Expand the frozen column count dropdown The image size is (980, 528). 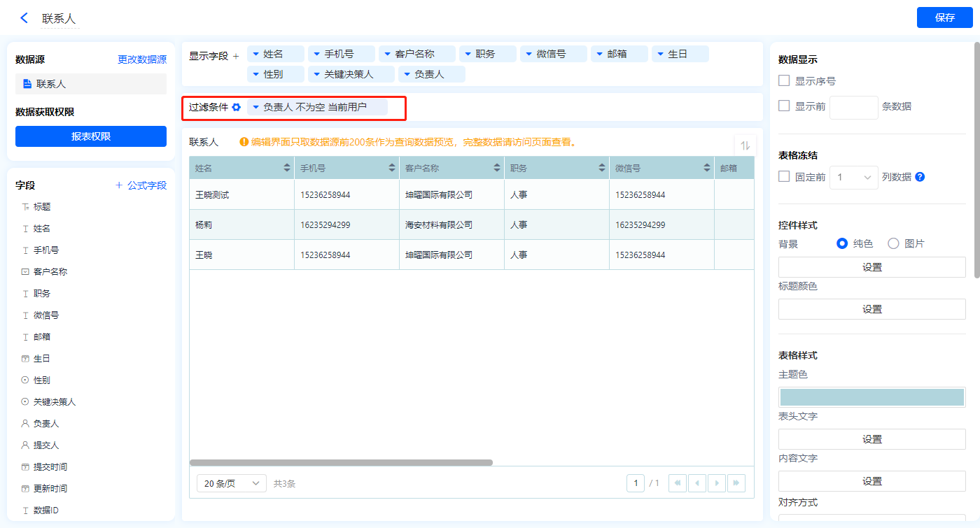[x=854, y=178]
